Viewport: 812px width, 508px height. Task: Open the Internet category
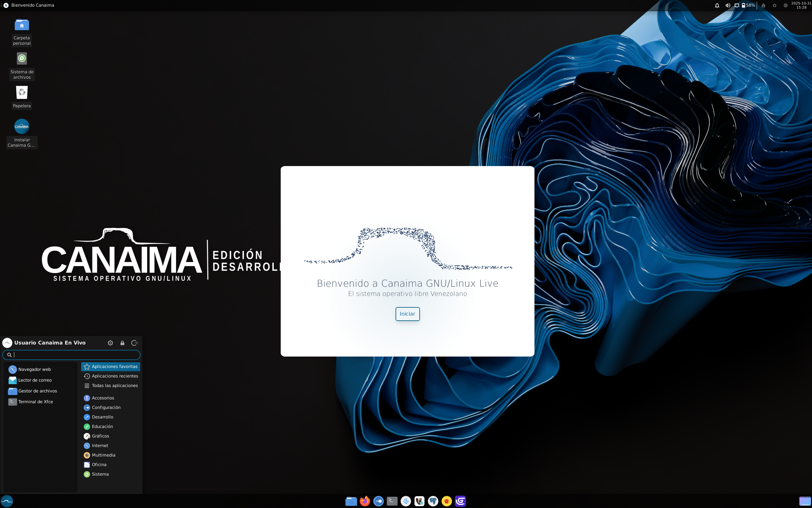(x=110, y=445)
